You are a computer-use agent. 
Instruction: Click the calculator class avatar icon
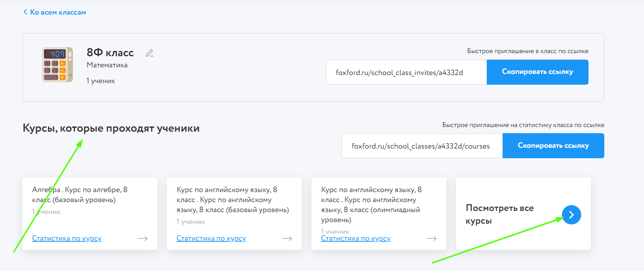pyautogui.click(x=57, y=65)
